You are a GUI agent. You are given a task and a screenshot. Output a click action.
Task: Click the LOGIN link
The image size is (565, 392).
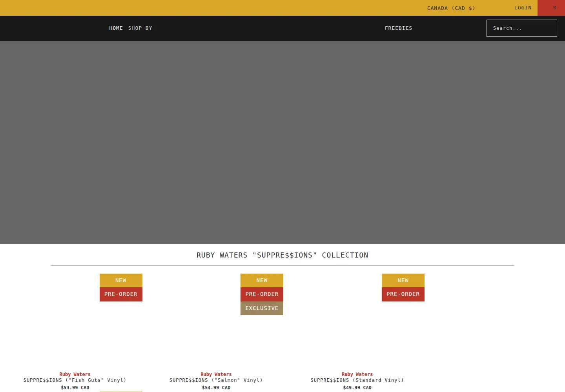523,8
